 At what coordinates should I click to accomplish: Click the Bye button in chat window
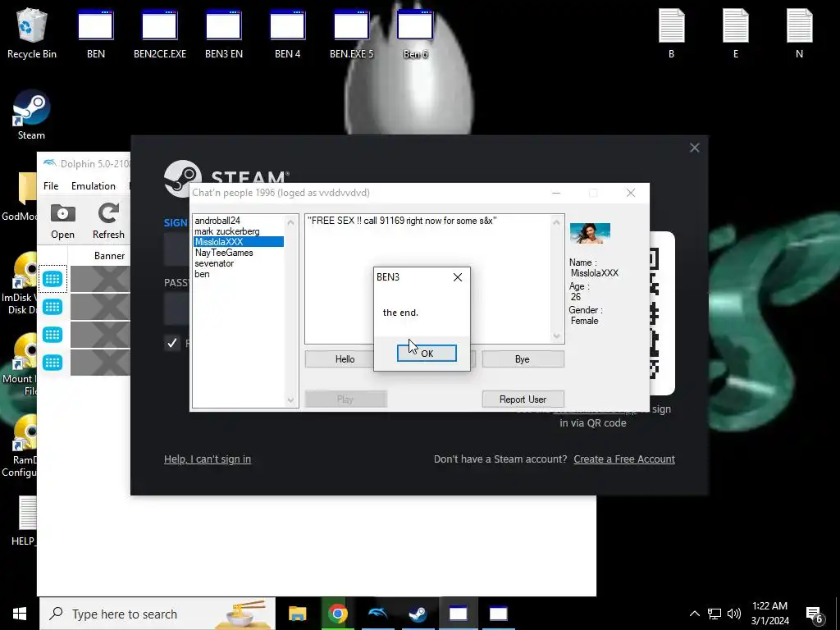click(523, 359)
